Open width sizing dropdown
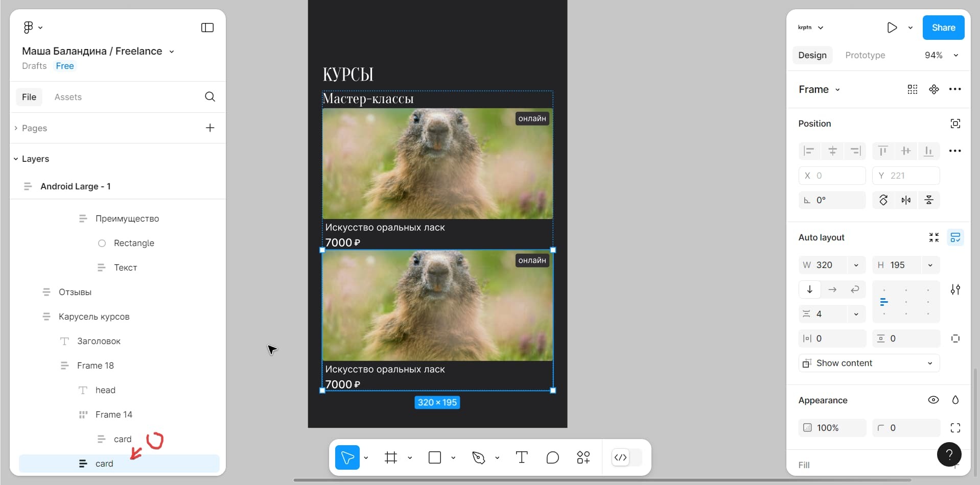The height and width of the screenshot is (485, 980). click(x=856, y=265)
